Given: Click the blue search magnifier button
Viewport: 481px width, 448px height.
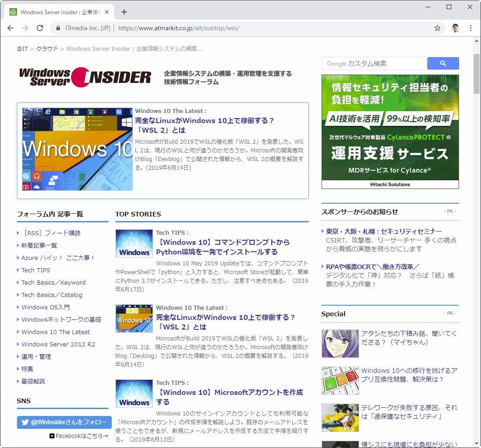Looking at the screenshot, I should [x=443, y=64].
